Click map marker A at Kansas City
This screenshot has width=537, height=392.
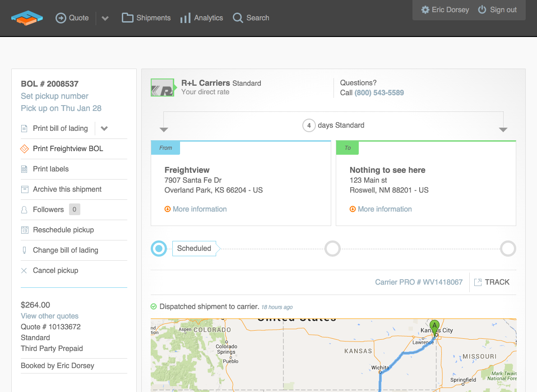pos(435,327)
